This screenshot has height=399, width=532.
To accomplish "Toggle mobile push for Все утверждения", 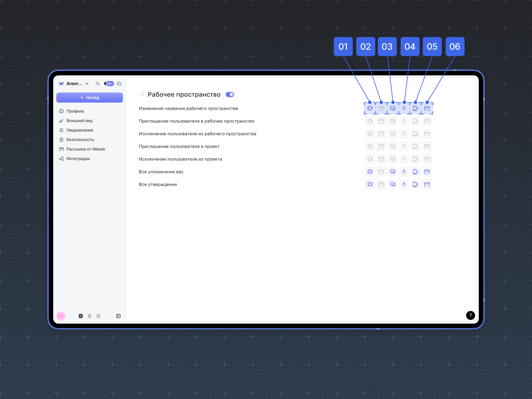I will [415, 184].
